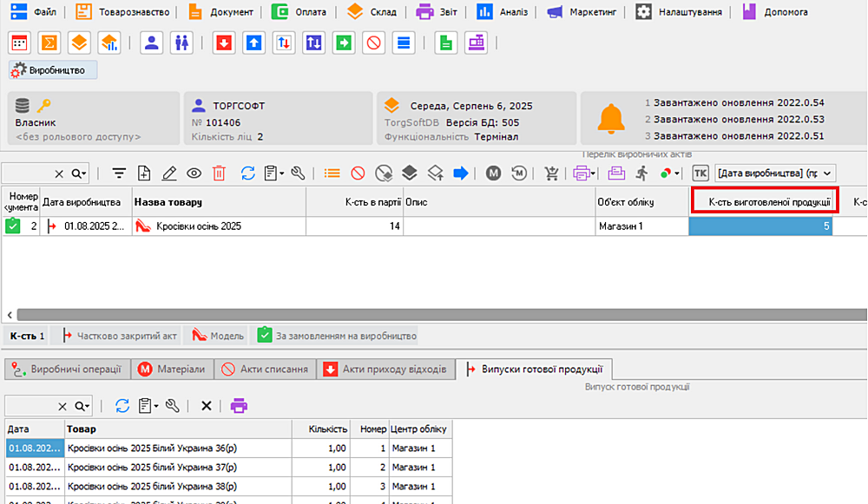
Task: Click the 'Виробництво' button
Action: tap(53, 70)
